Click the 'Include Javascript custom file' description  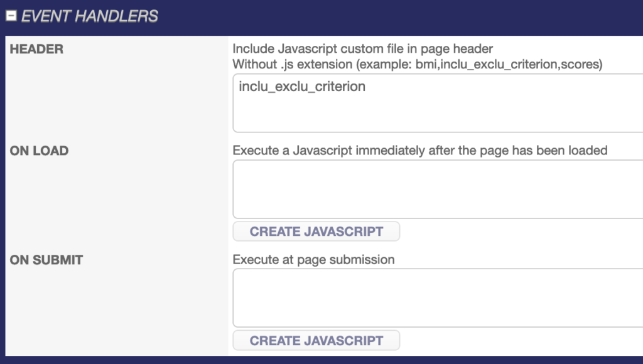(362, 49)
